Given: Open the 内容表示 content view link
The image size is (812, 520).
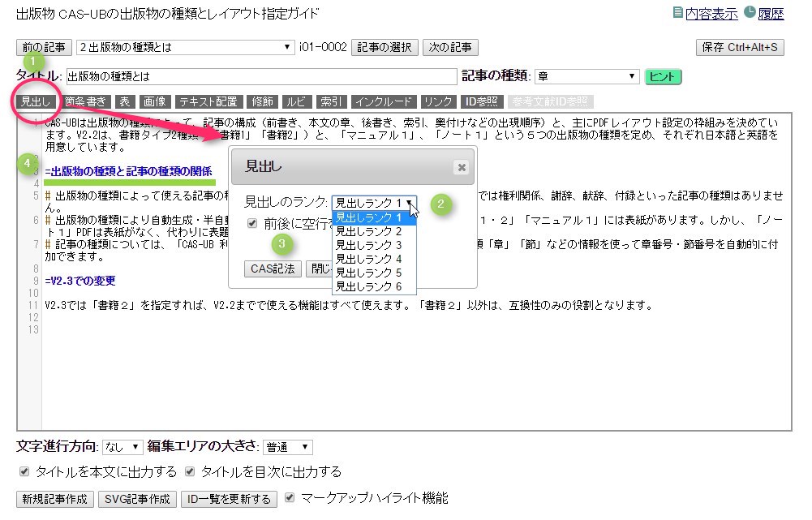Looking at the screenshot, I should pyautogui.click(x=711, y=14).
